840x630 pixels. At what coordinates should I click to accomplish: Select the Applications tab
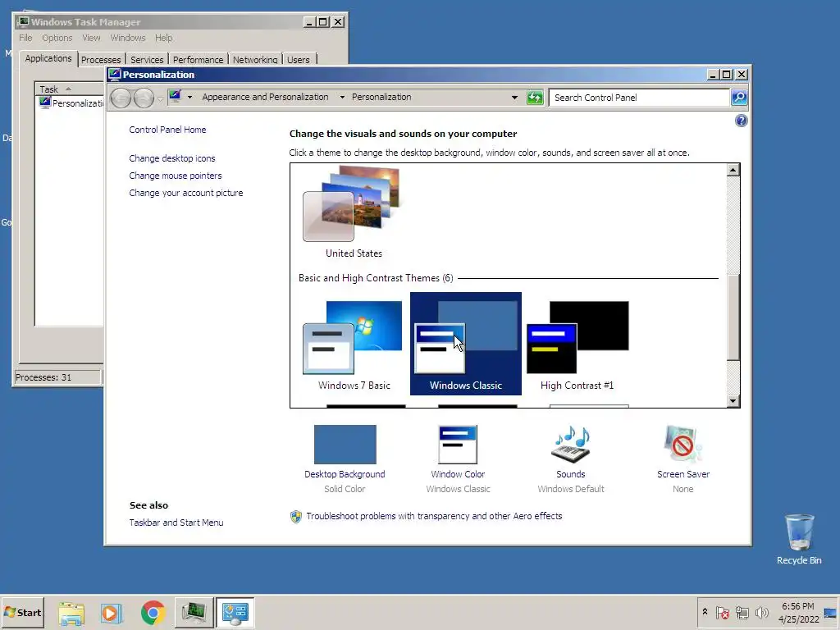(48, 58)
